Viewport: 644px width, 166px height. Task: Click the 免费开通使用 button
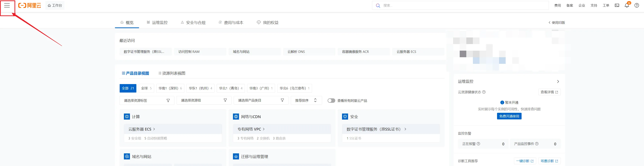(x=509, y=116)
